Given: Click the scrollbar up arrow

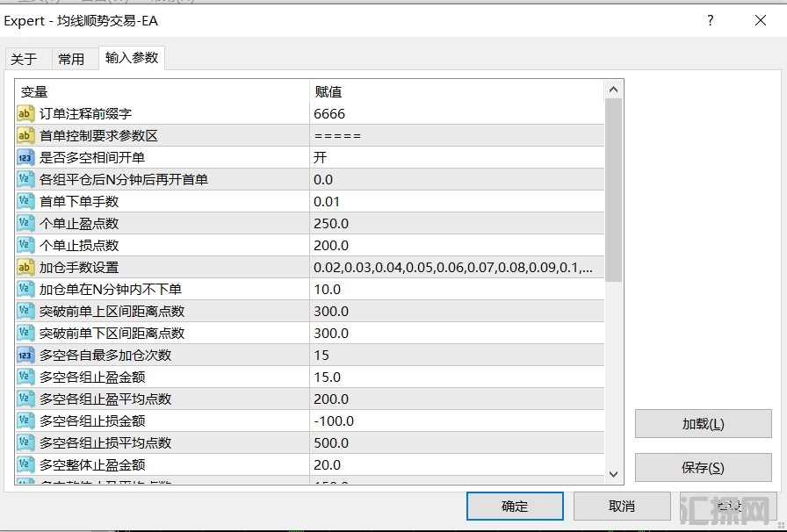Looking at the screenshot, I should point(613,90).
